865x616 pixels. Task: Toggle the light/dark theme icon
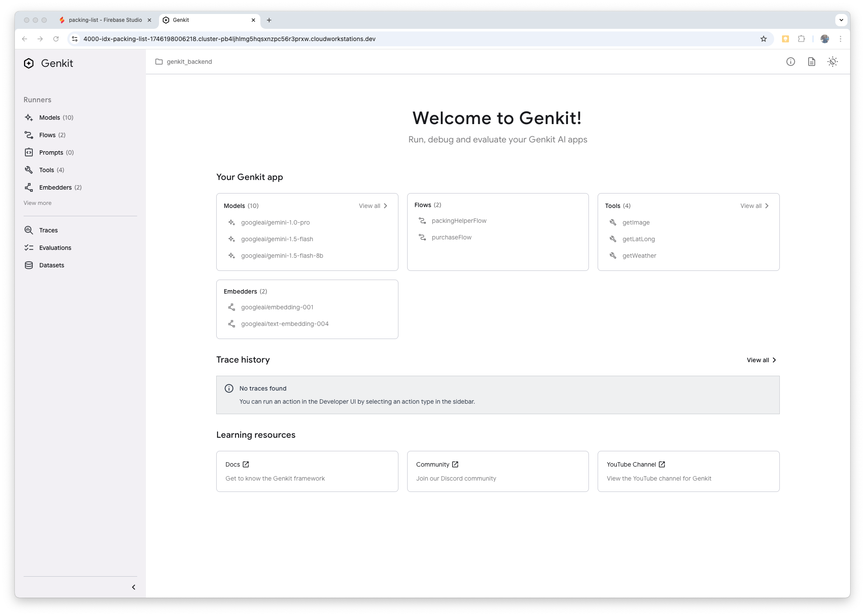click(x=833, y=62)
